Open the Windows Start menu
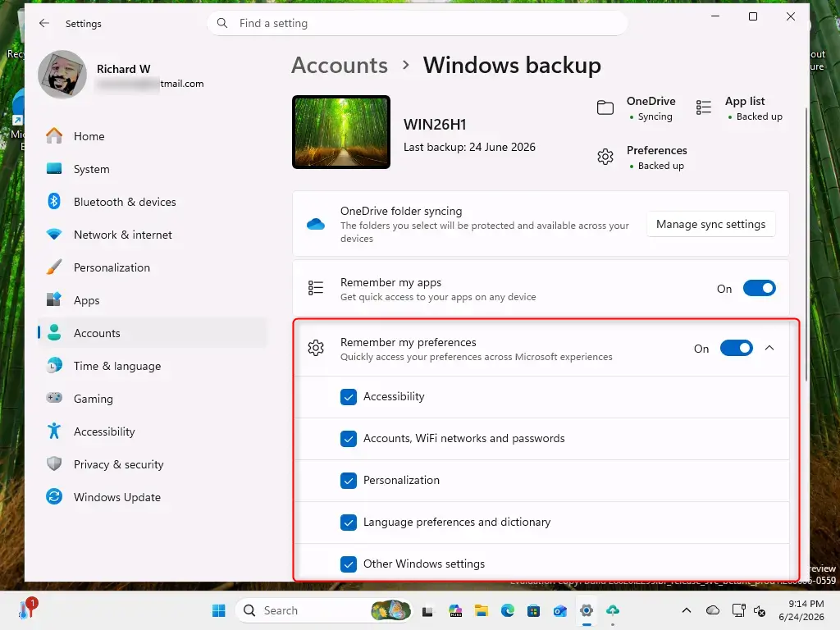 (218, 610)
